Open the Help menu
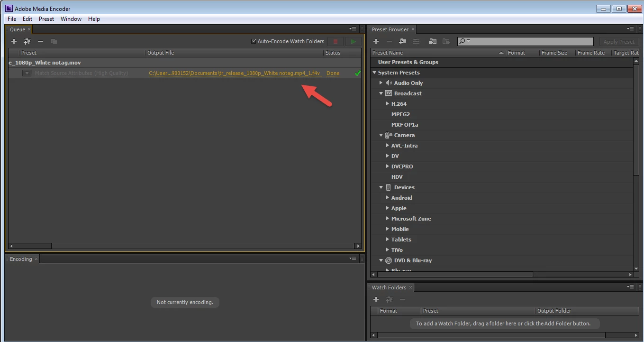This screenshot has width=644, height=342. [x=94, y=19]
